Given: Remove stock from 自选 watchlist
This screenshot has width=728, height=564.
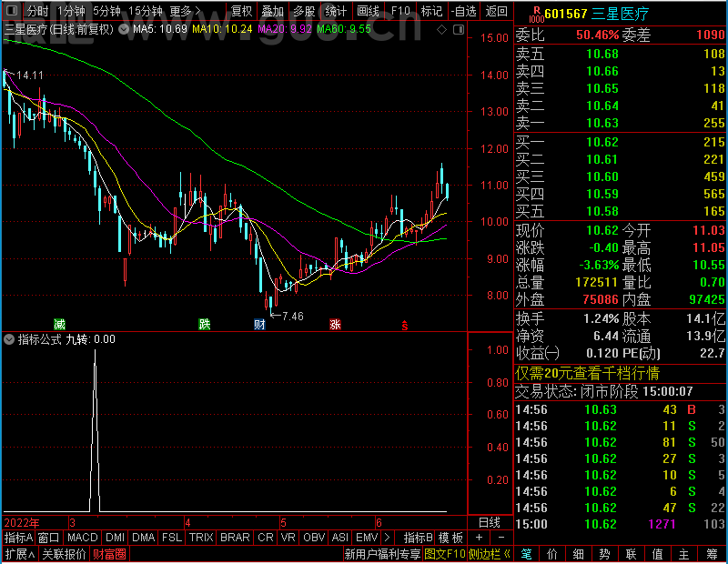Looking at the screenshot, I should click(463, 11).
